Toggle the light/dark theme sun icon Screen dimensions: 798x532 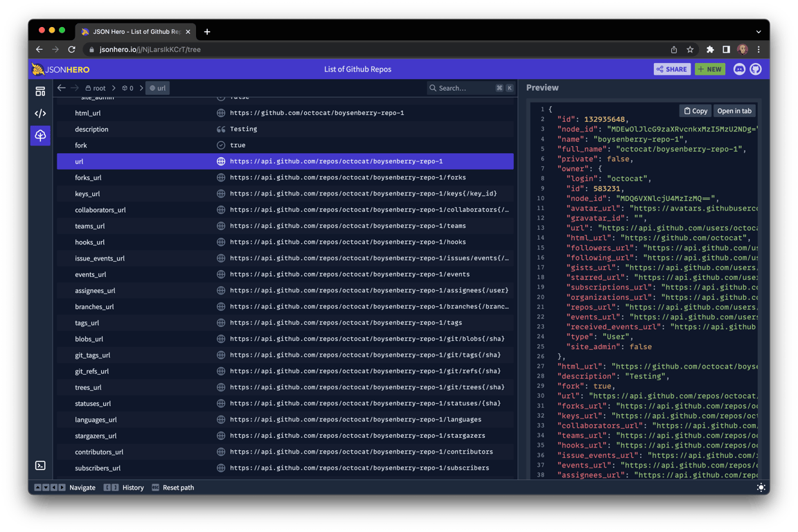[761, 488]
